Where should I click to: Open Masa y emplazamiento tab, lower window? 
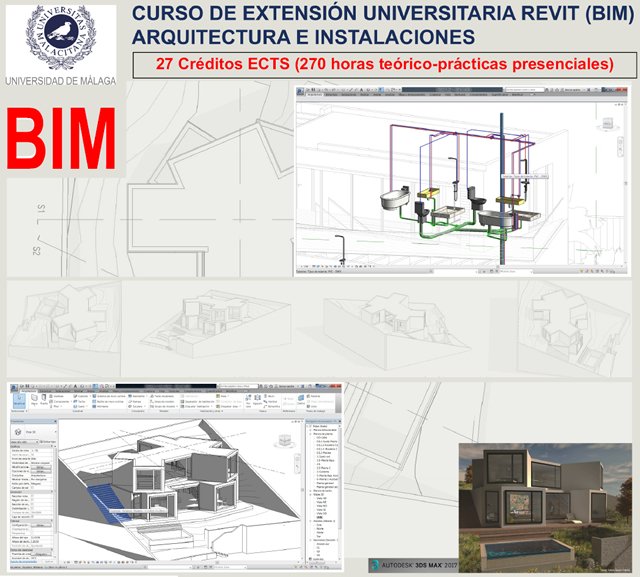(x=126, y=391)
